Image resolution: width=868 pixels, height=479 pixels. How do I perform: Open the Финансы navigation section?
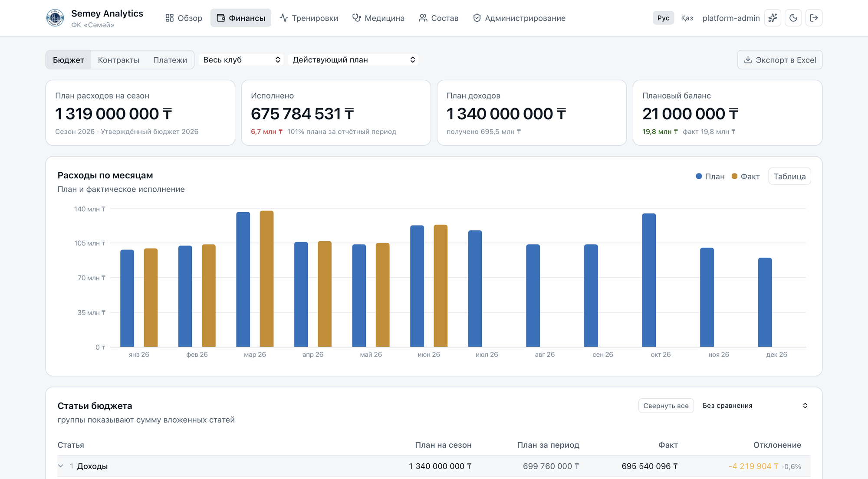241,18
